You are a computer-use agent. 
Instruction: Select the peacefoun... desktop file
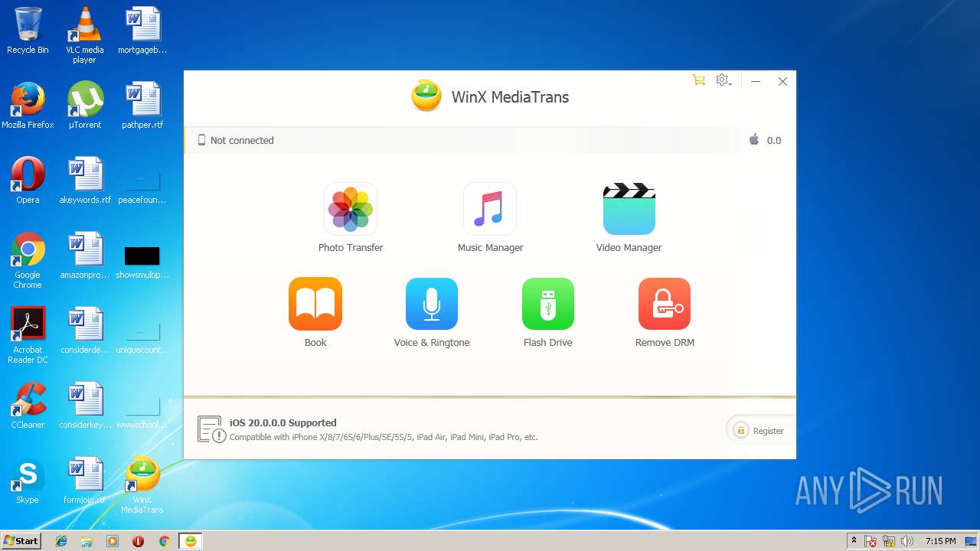pyautogui.click(x=142, y=188)
